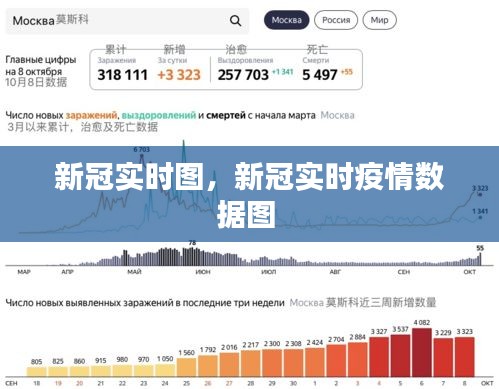Click the daily increase +3 323
The height and width of the screenshot is (389, 499).
(x=179, y=75)
